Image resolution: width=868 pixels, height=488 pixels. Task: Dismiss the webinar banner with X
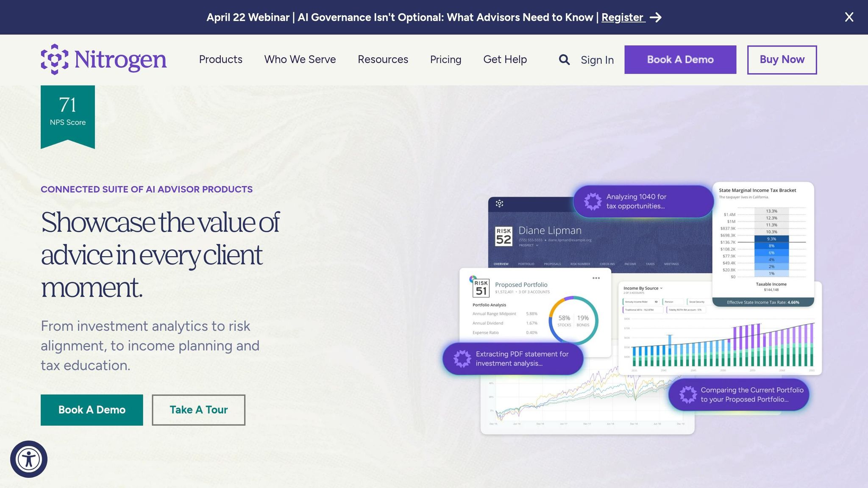click(849, 17)
